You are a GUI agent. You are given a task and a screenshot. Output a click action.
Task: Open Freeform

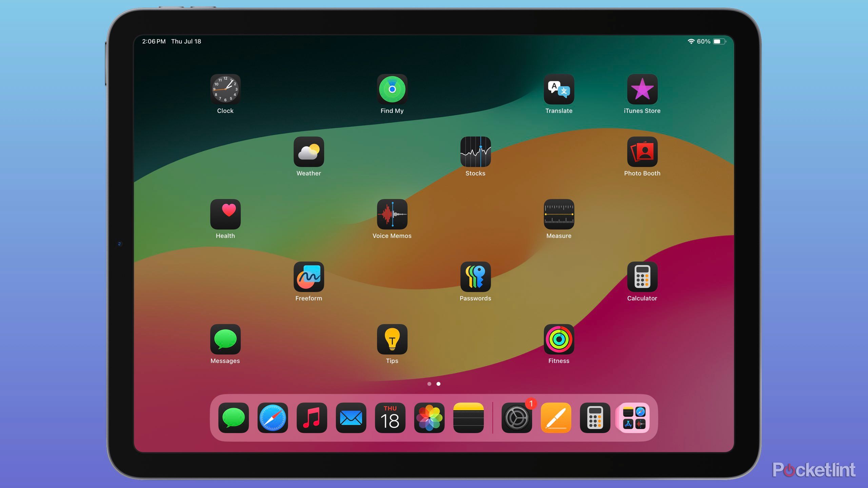point(309,277)
